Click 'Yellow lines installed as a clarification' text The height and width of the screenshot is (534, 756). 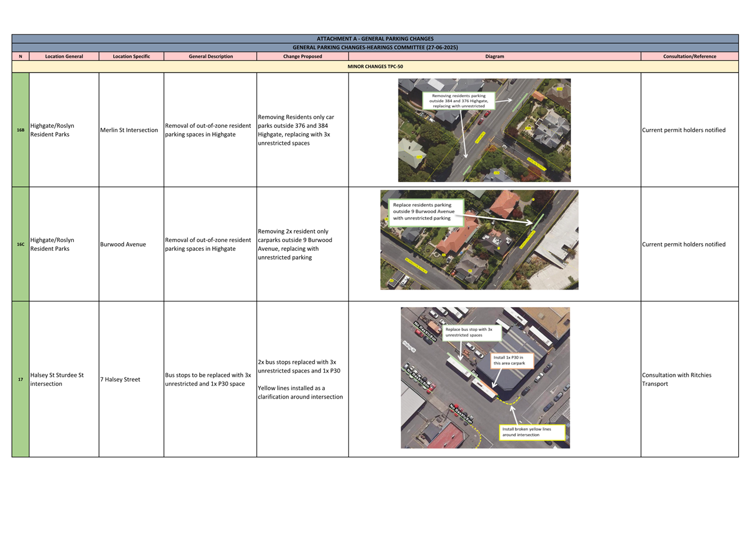coord(300,392)
